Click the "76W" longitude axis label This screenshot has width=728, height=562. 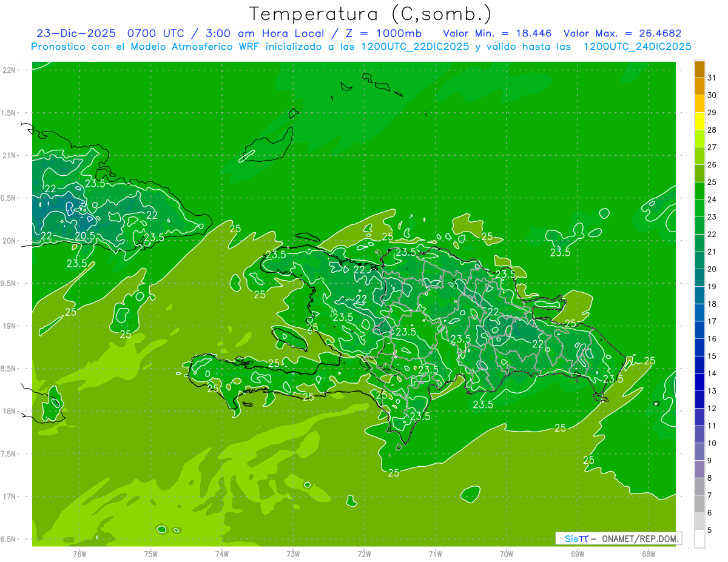pyautogui.click(x=79, y=554)
